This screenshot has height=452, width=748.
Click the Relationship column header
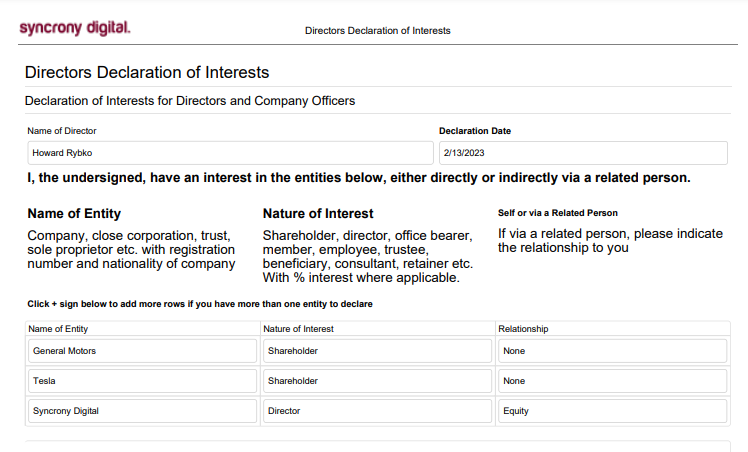(x=523, y=329)
